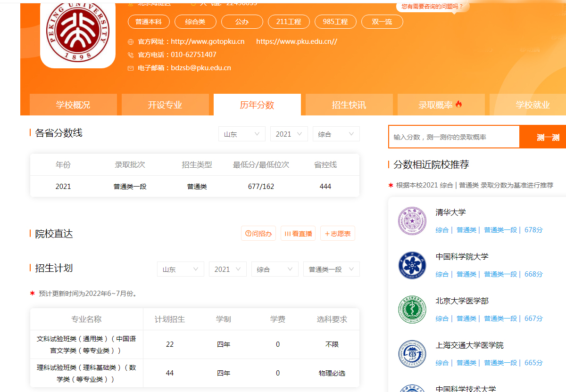Click the 北京大学医学部 logo
Viewport: 566px width, 392px height.
click(412, 310)
